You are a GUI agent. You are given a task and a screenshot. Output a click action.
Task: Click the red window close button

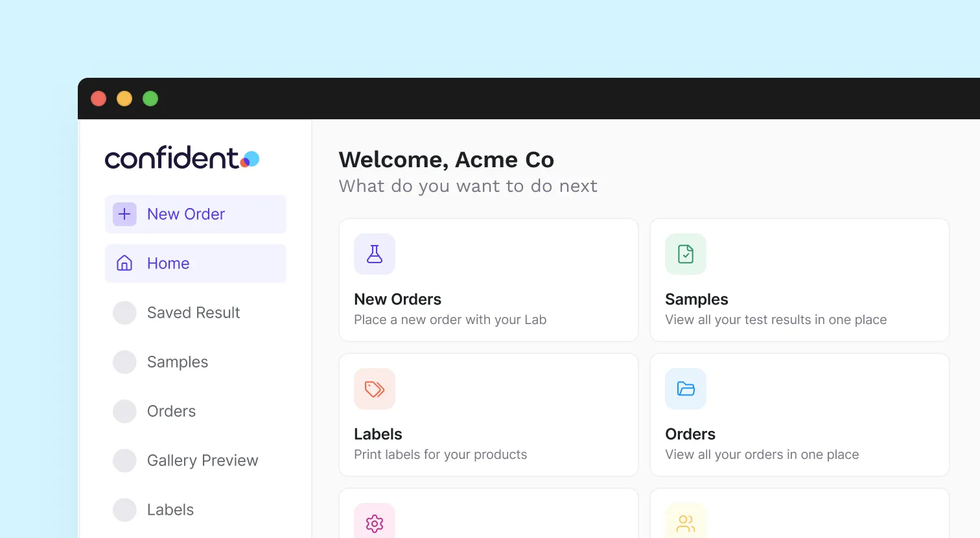(99, 99)
